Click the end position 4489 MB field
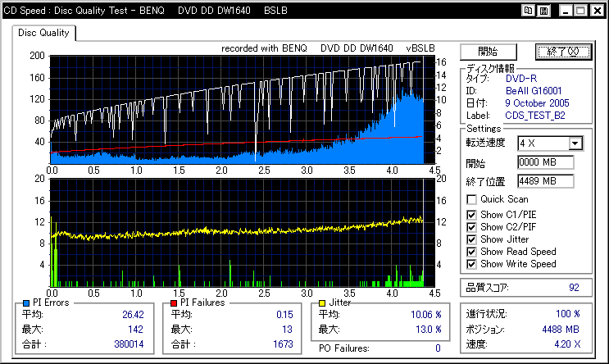This screenshot has width=609, height=364. 546,181
